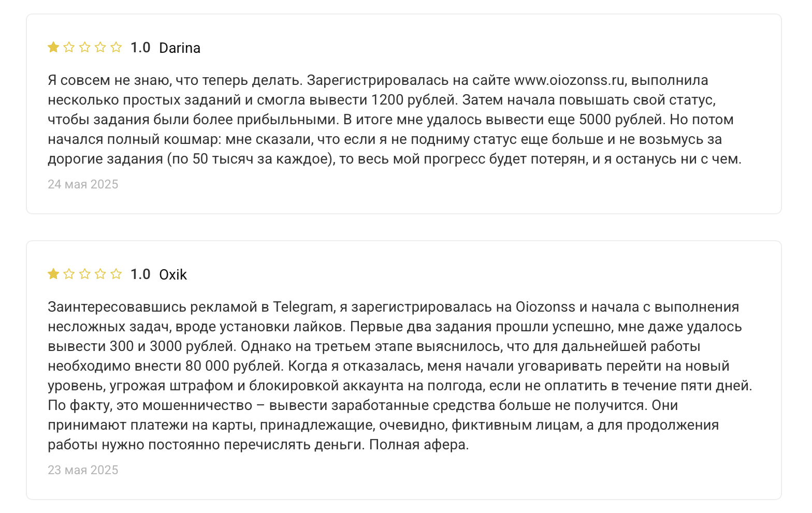Image resolution: width=812 pixels, height=513 pixels.
Task: Click the word Oiozonss in Oxik's review
Action: coord(545,307)
